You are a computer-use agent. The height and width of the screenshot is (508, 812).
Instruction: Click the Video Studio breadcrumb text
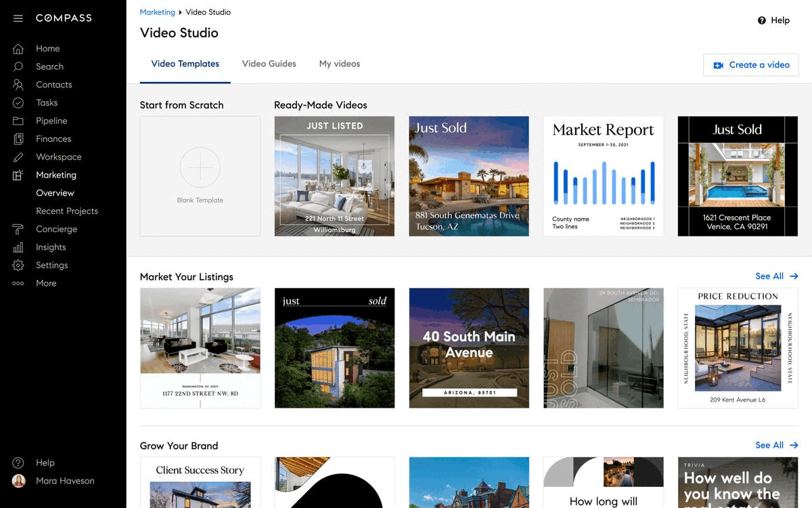point(208,12)
